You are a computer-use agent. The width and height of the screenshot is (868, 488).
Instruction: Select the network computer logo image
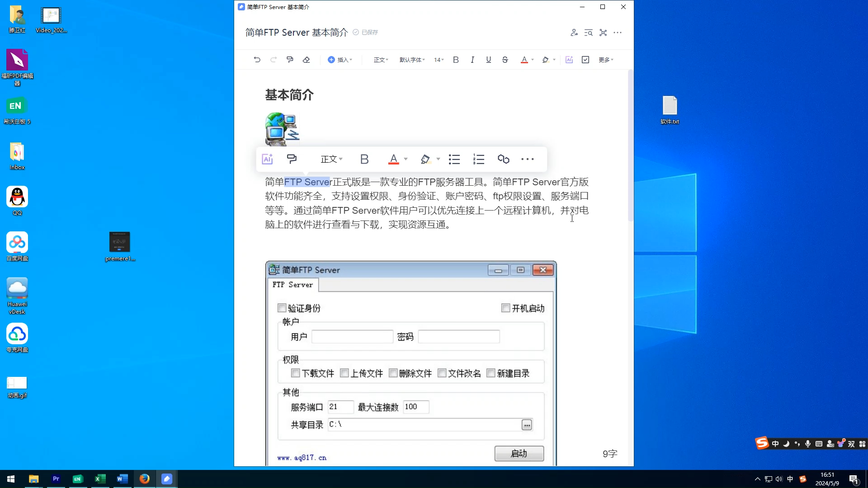pyautogui.click(x=282, y=129)
